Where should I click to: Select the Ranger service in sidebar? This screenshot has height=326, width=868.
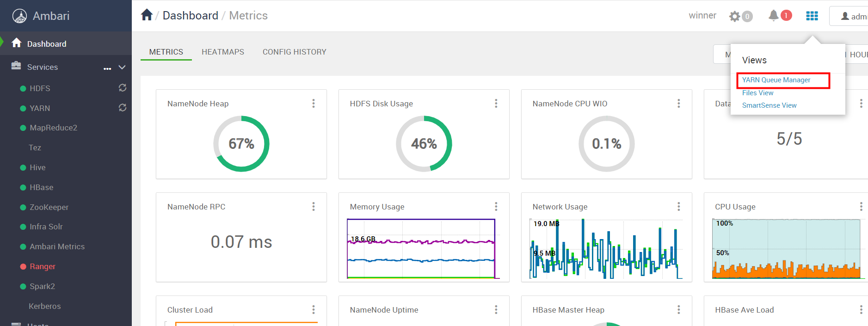43,266
